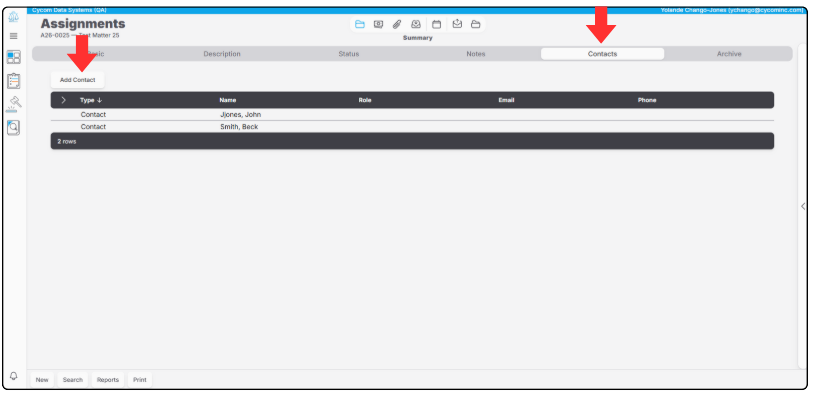The width and height of the screenshot is (815, 395).
Task: Switch to the Description tab
Action: tap(222, 54)
